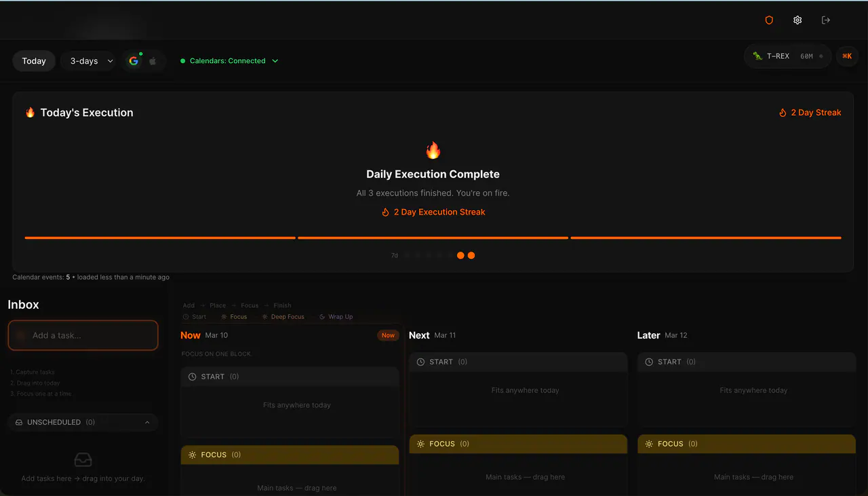This screenshot has height=496, width=868.
Task: Collapse the UNSCHEDULED section chevron
Action: pos(148,422)
